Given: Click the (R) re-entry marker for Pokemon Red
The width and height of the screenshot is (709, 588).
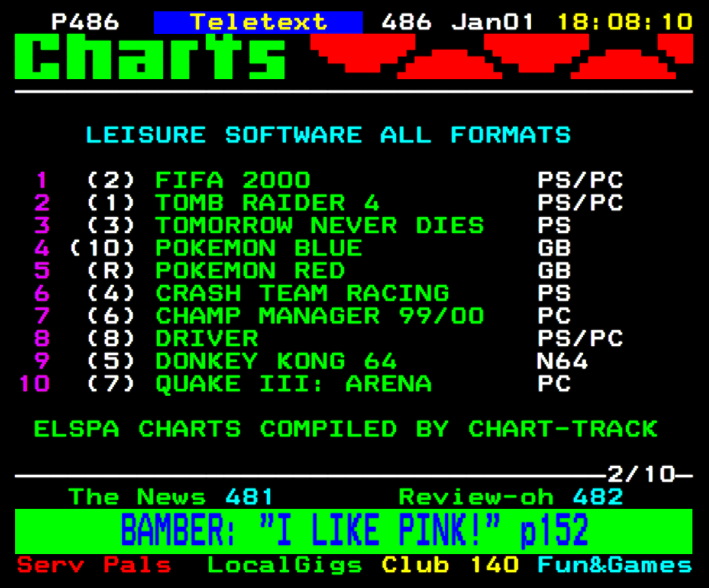Looking at the screenshot, I should 111,271.
